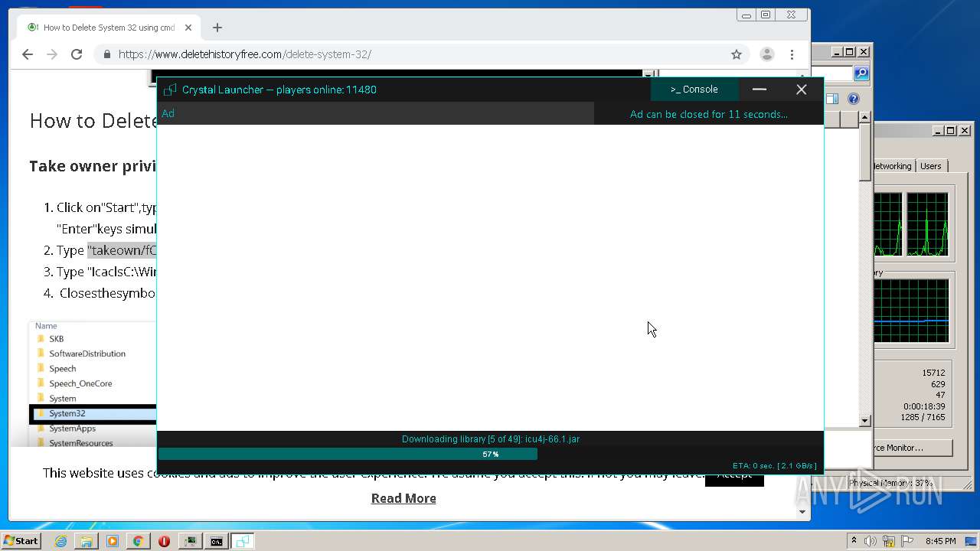Maximize the Chrome window
Screen dimensions: 980x551
click(x=766, y=15)
